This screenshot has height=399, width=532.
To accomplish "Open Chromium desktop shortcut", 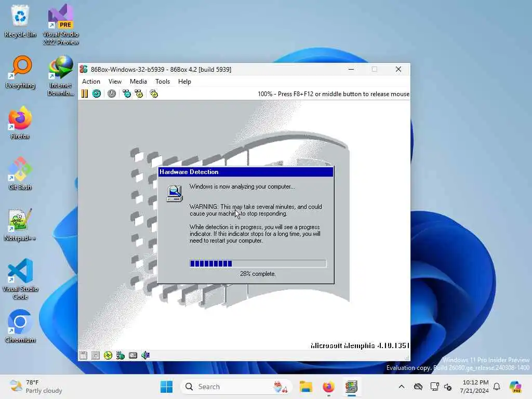I will click(20, 326).
